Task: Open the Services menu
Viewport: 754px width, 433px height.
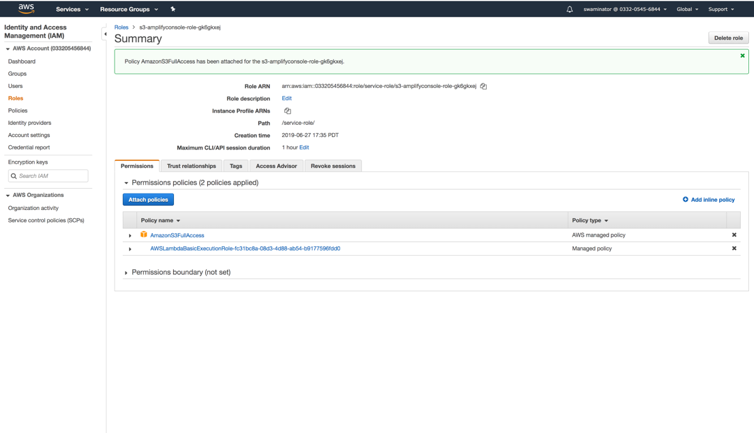Action: pyautogui.click(x=72, y=9)
